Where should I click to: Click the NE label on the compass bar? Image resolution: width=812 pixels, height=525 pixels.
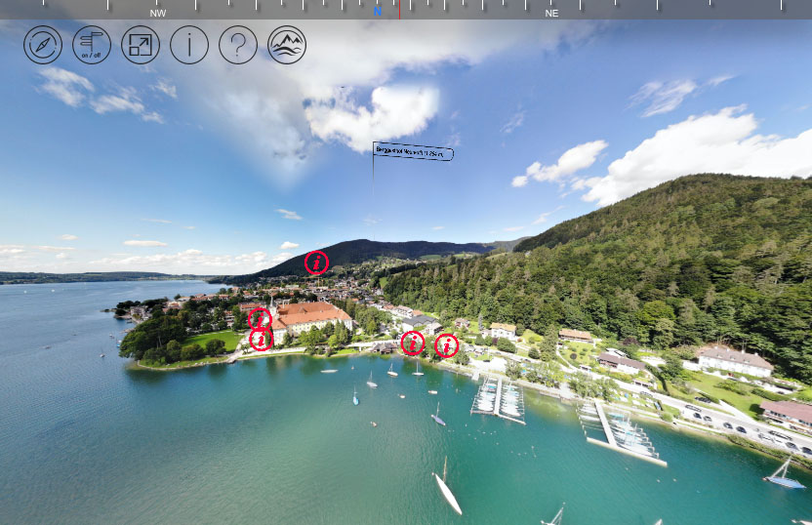[551, 13]
